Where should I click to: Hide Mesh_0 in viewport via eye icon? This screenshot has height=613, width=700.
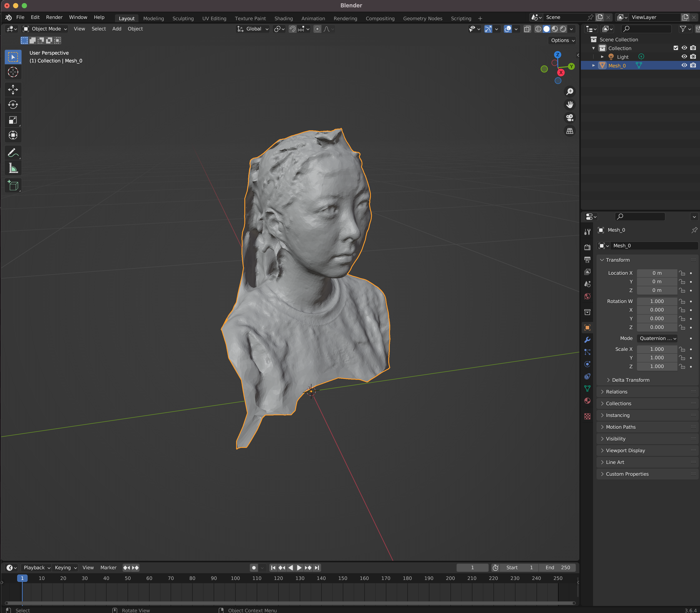[684, 65]
